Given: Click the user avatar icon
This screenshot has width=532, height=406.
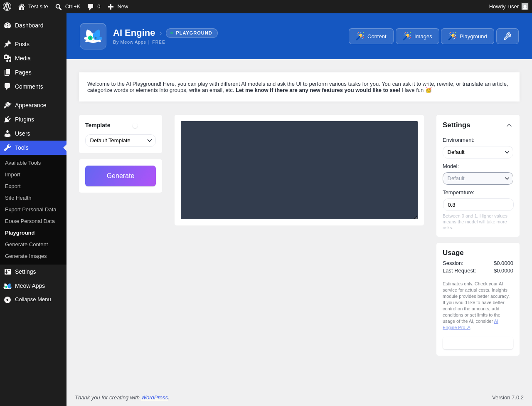Looking at the screenshot, I should tap(525, 7).
